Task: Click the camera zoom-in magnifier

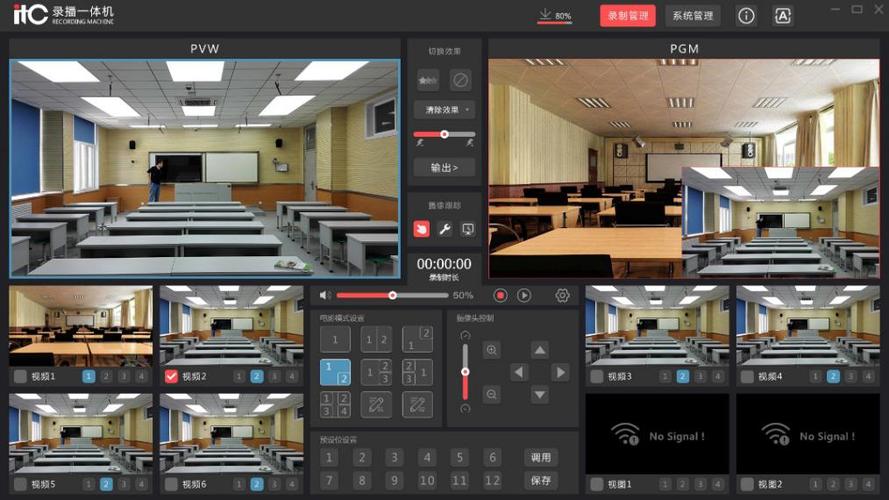Action: point(491,350)
